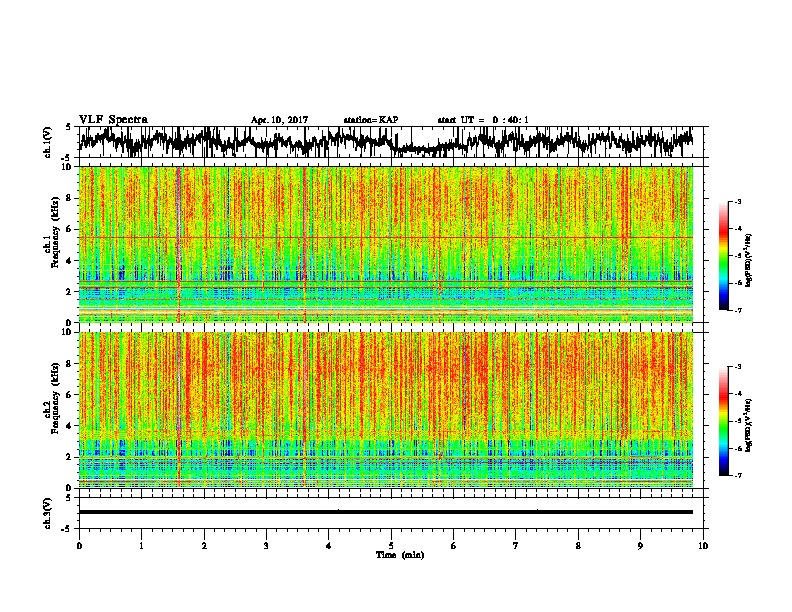
Task: Click the "5" tick on the time axis
Action: [391, 546]
